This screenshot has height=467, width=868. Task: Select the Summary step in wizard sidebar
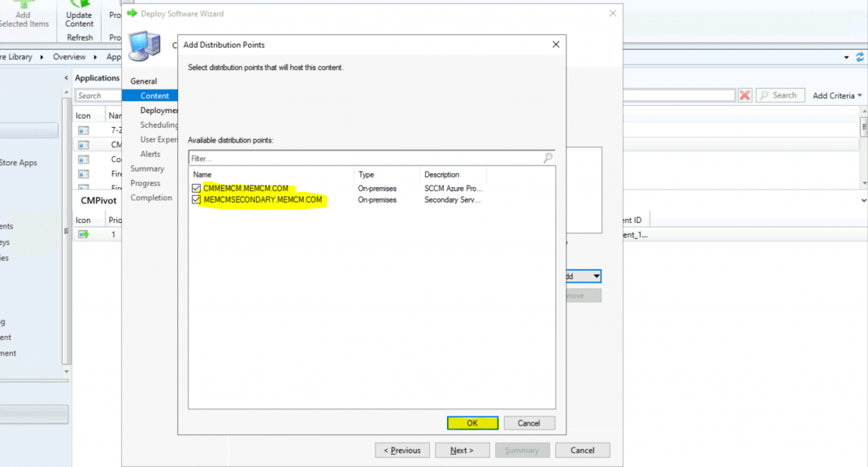click(147, 168)
